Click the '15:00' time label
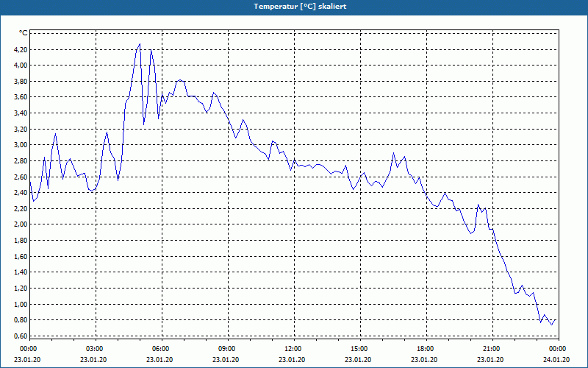This screenshot has width=588, height=368. coord(360,349)
